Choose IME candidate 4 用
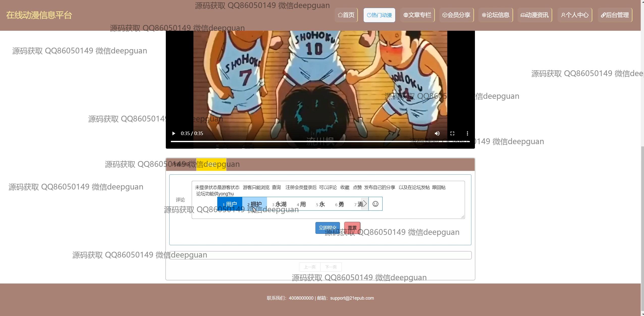 point(301,204)
